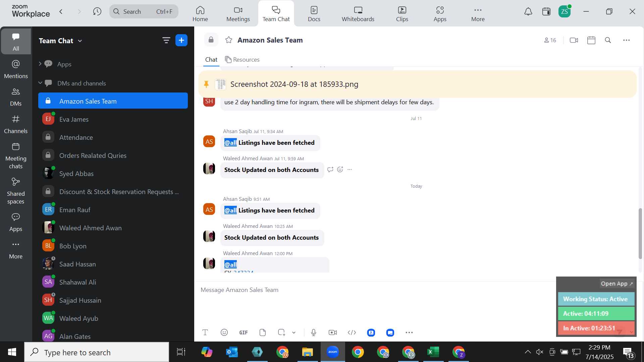Image resolution: width=644 pixels, height=362 pixels.
Task: Open the calendar icon in top bar
Action: pos(546,12)
